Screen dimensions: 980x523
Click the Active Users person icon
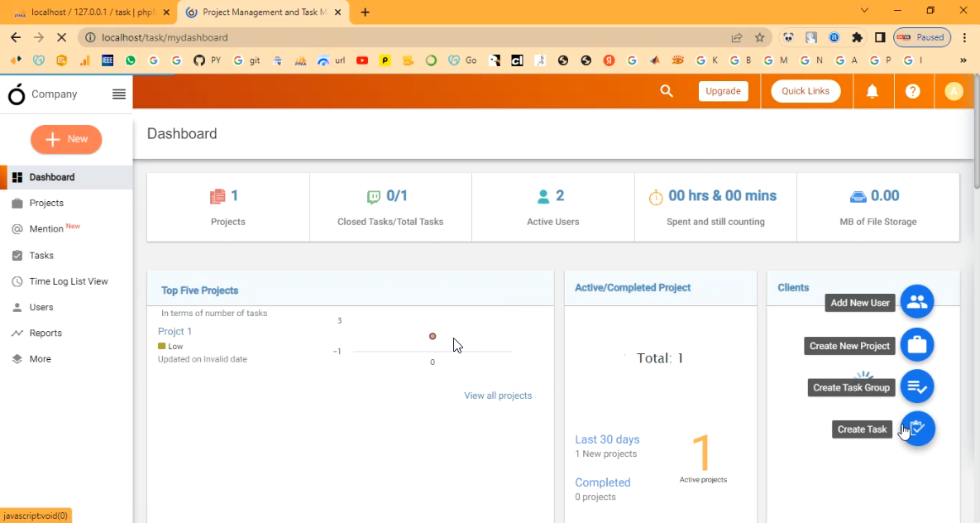[x=543, y=196]
